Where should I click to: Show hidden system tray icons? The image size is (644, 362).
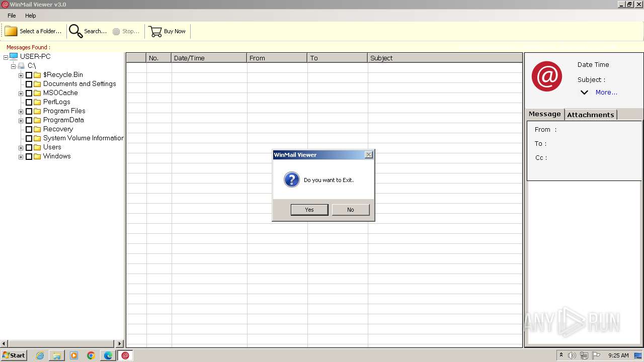click(x=561, y=355)
